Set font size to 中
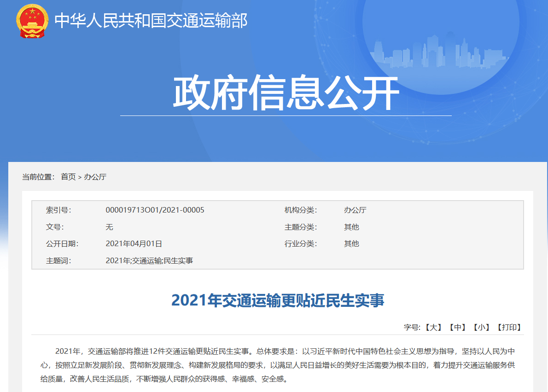548x392 pixels. 458,328
